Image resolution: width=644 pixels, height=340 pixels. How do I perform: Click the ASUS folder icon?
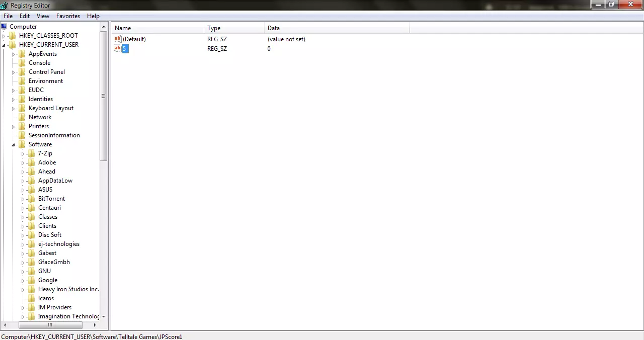click(x=32, y=190)
